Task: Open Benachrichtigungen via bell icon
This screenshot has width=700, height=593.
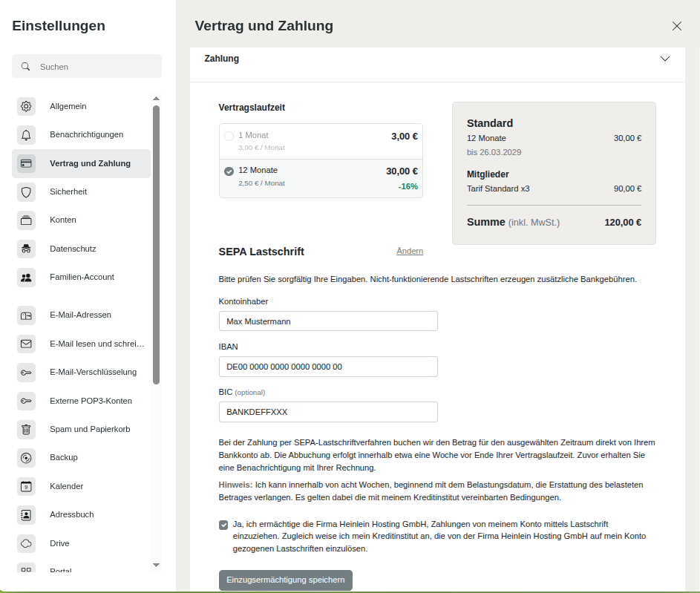Action: click(26, 135)
